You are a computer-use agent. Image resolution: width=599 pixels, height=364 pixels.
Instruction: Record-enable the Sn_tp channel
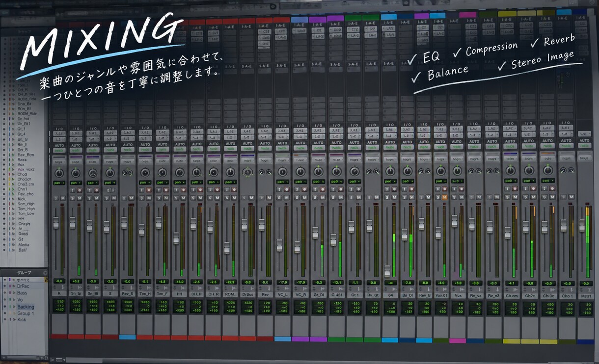pos(79,189)
